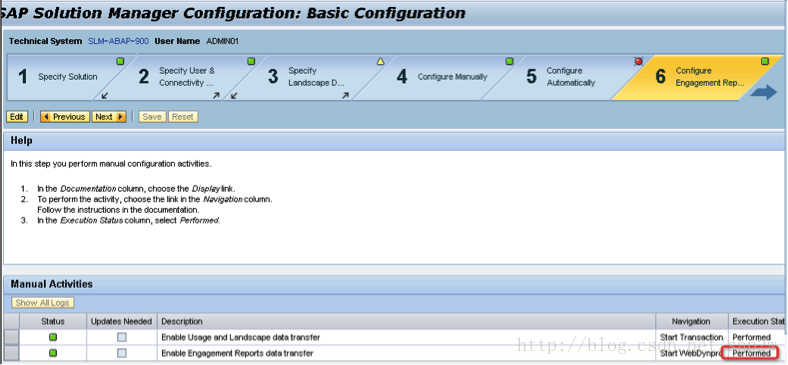Go back with the Previous button
Image resolution: width=788 pixels, height=365 pixels.
point(65,117)
